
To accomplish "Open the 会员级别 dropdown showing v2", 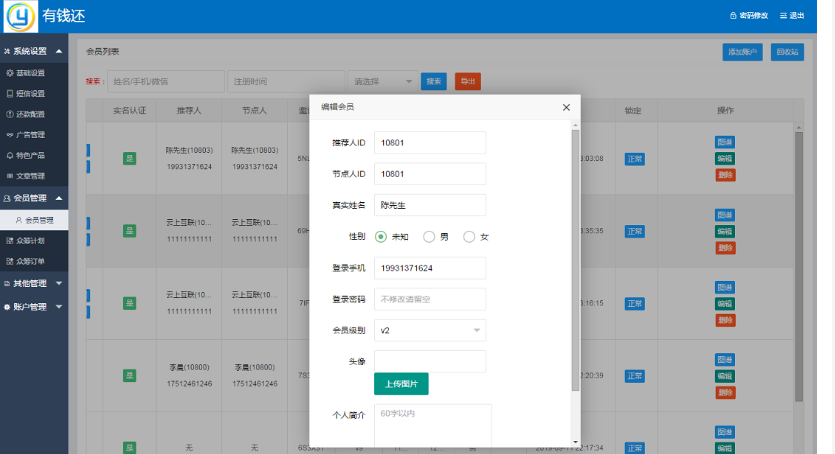I will pos(429,330).
